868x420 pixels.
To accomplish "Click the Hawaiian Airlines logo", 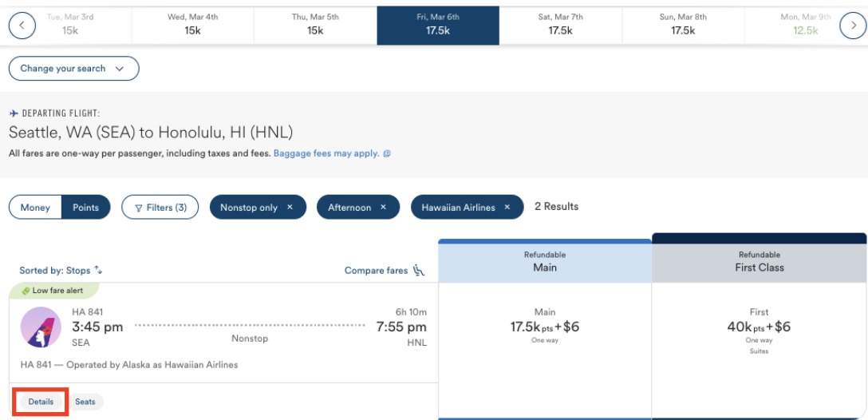I will tap(40, 327).
